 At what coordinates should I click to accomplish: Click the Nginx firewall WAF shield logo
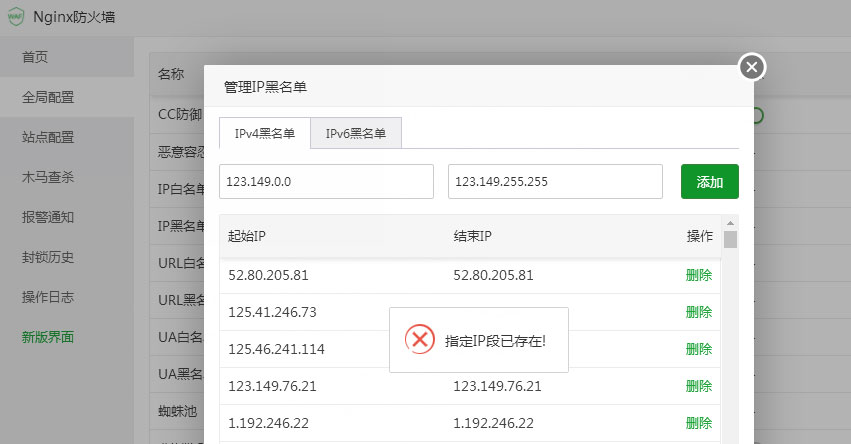[16, 17]
